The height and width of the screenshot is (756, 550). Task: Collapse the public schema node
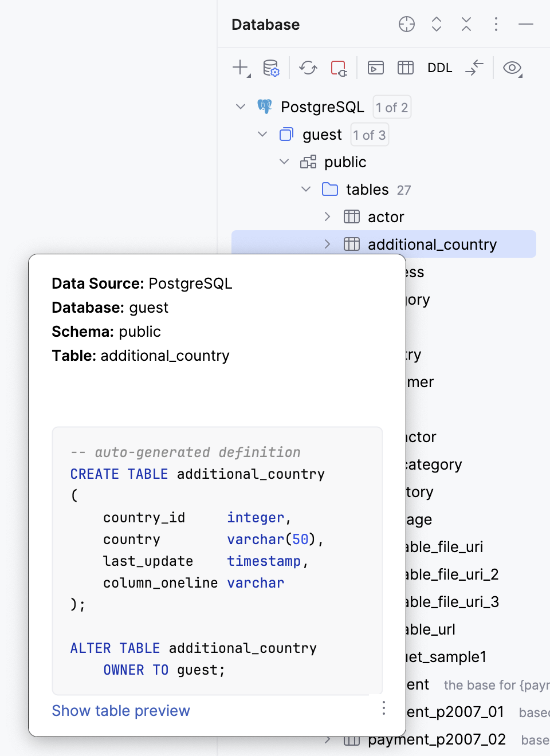coord(284,162)
